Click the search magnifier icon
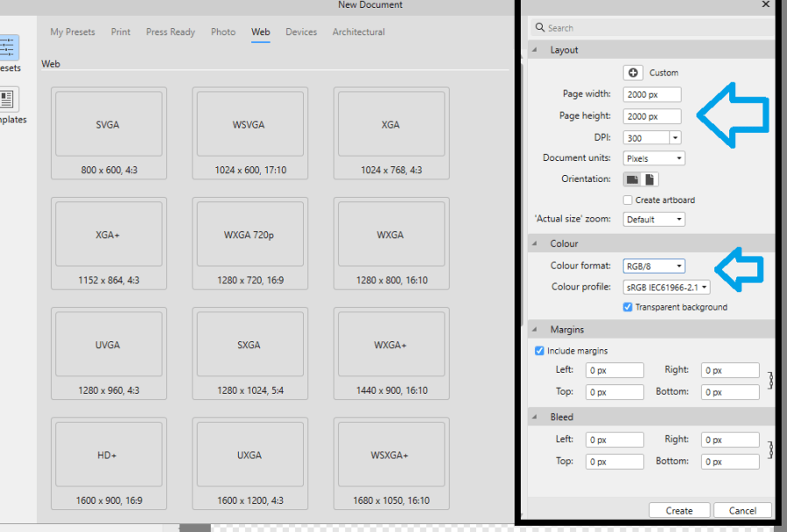 click(x=541, y=28)
